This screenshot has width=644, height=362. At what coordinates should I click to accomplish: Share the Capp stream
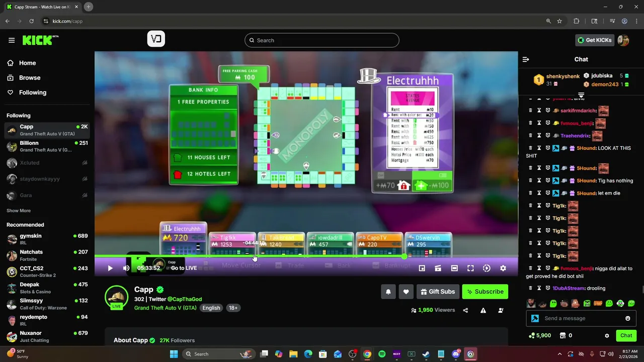[x=465, y=310]
